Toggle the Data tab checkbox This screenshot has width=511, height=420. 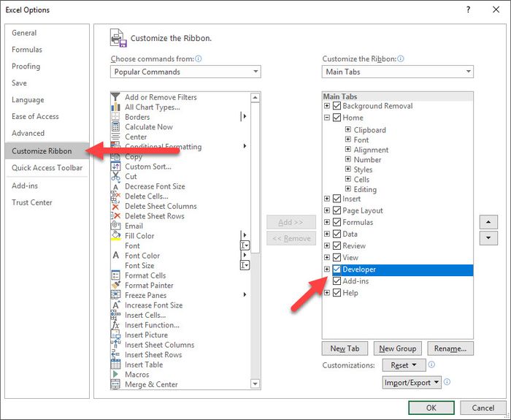337,234
